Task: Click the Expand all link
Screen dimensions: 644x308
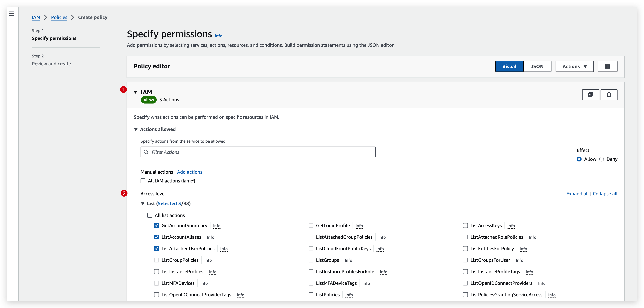Action: [577, 194]
